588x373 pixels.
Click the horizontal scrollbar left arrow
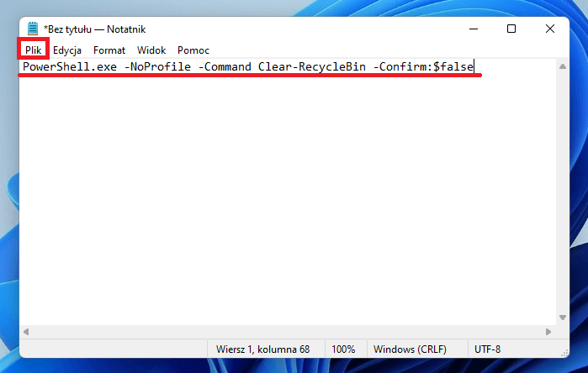[26, 332]
